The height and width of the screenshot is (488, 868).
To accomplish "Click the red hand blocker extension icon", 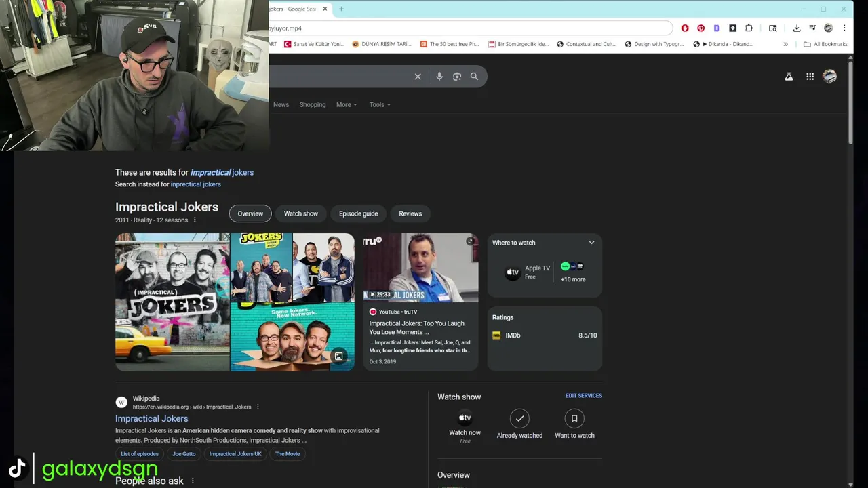I will pyautogui.click(x=685, y=28).
